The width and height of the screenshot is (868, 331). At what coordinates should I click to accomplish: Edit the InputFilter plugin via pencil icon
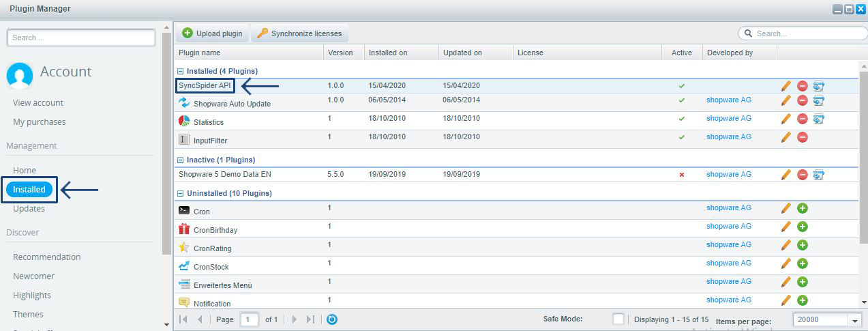coord(786,137)
